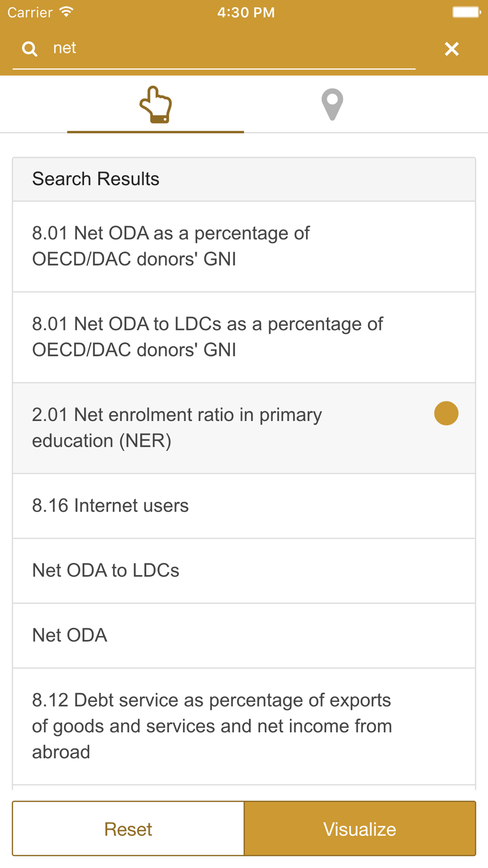Open the location pin tab
This screenshot has width=488, height=868.
coord(332,105)
